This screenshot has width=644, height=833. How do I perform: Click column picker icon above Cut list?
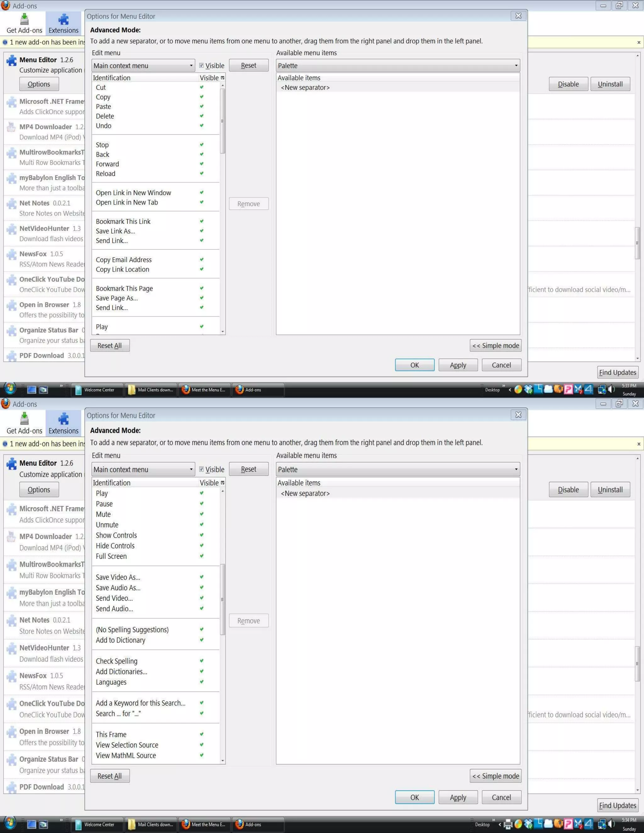[x=222, y=78]
